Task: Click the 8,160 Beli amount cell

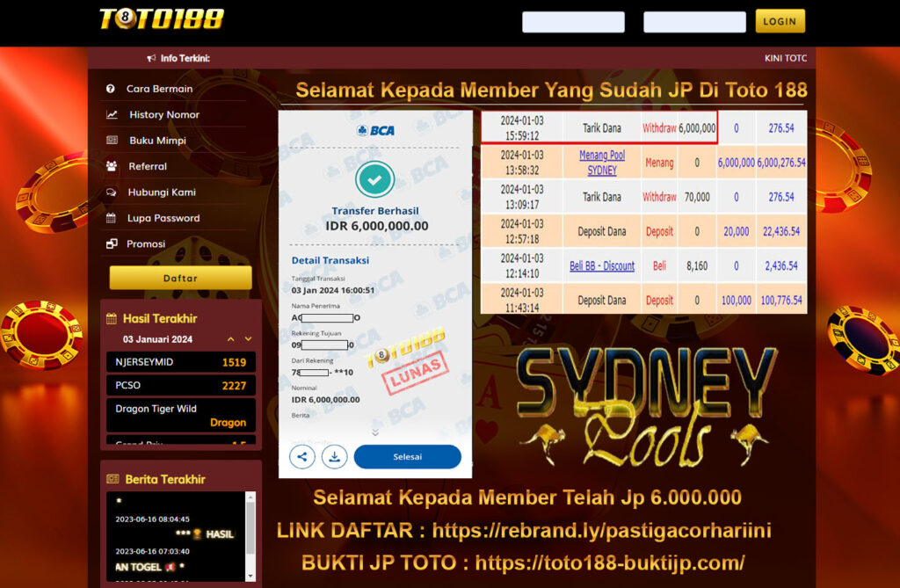Action: (697, 265)
